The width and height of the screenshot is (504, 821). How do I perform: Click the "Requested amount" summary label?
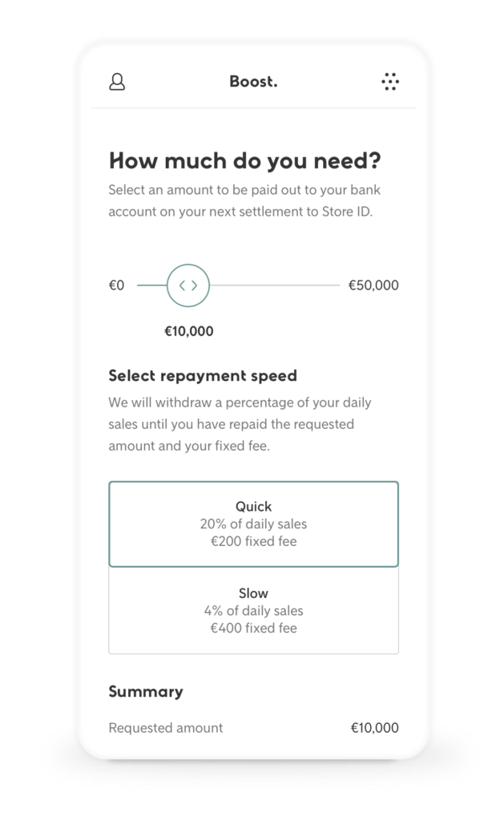(x=166, y=728)
